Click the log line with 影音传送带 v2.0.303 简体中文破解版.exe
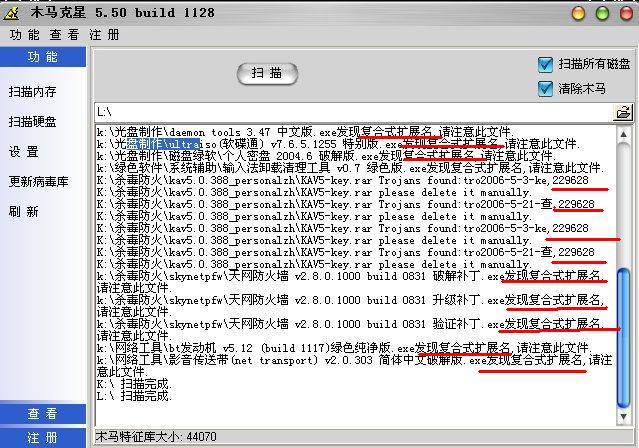Screen dimensions: 639x448 (x=355, y=366)
